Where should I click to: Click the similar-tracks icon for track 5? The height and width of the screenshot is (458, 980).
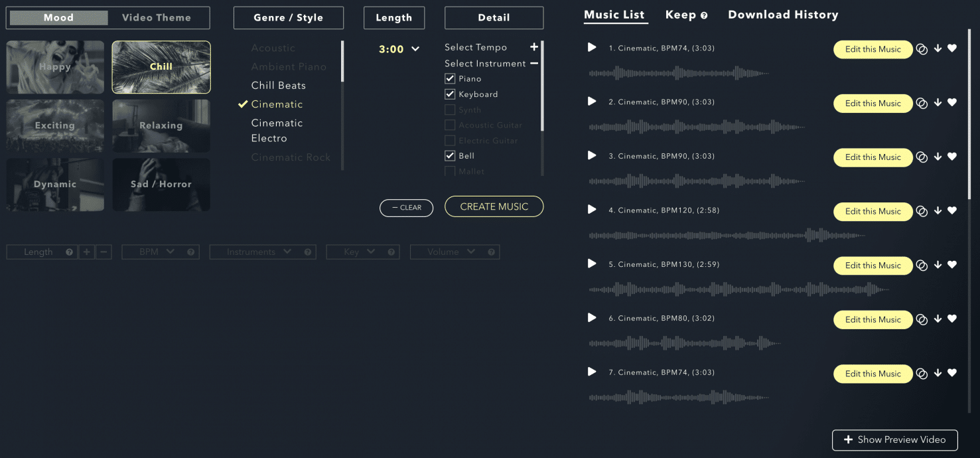pyautogui.click(x=922, y=265)
